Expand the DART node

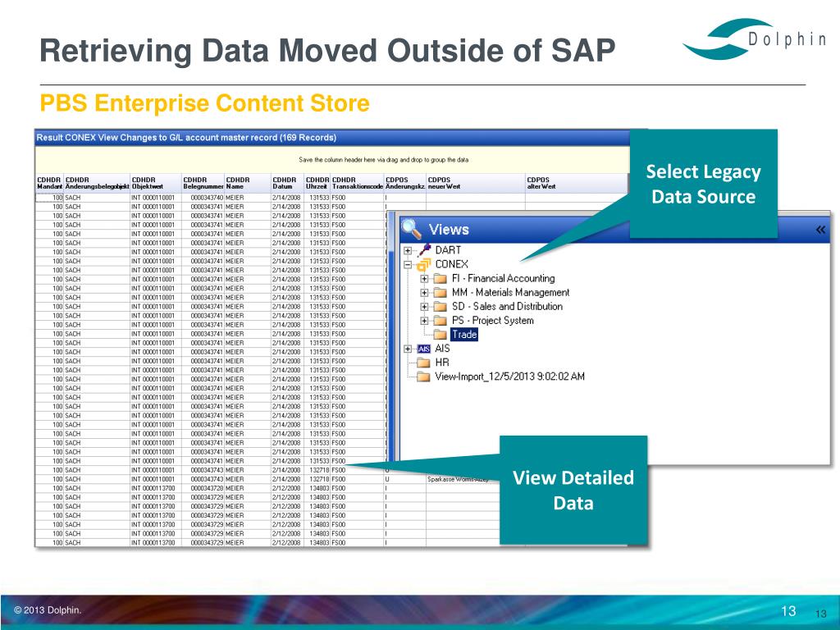tap(408, 250)
